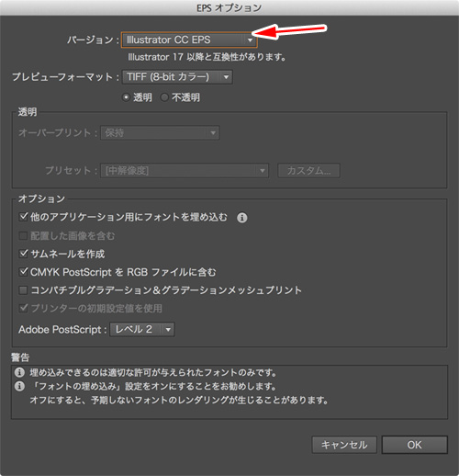
Task: Toggle CMYK PostScript を RGB ファイルに含む checkbox
Action: 23,272
